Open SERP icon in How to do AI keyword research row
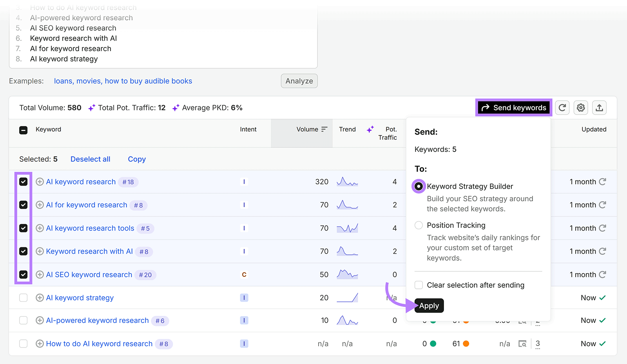 [522, 344]
